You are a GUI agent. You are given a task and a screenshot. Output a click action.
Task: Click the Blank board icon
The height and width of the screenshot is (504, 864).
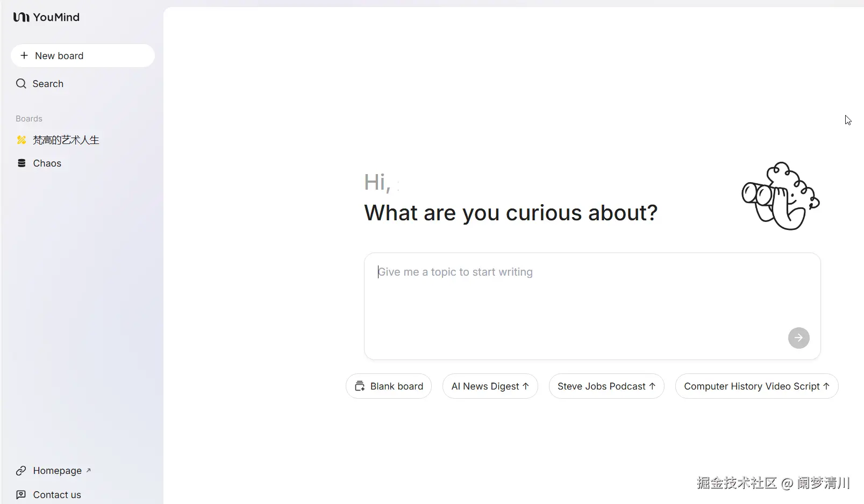(360, 386)
